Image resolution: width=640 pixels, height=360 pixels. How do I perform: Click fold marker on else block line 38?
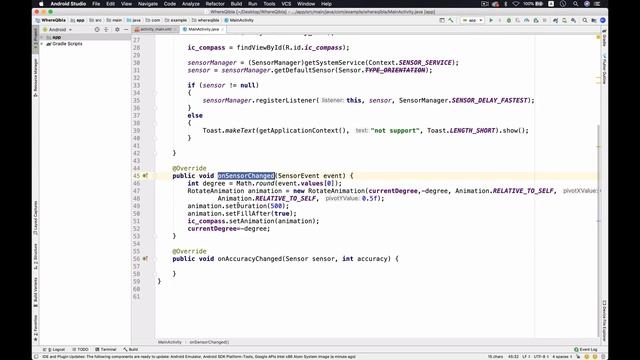156,123
